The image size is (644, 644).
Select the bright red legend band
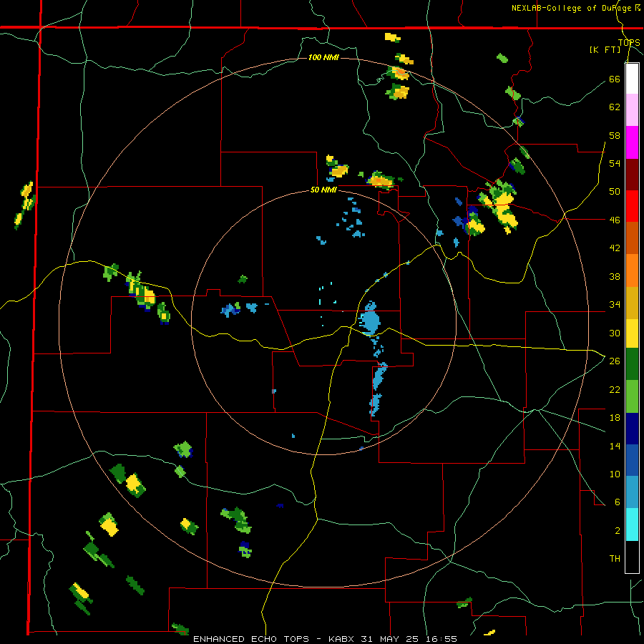point(632,206)
